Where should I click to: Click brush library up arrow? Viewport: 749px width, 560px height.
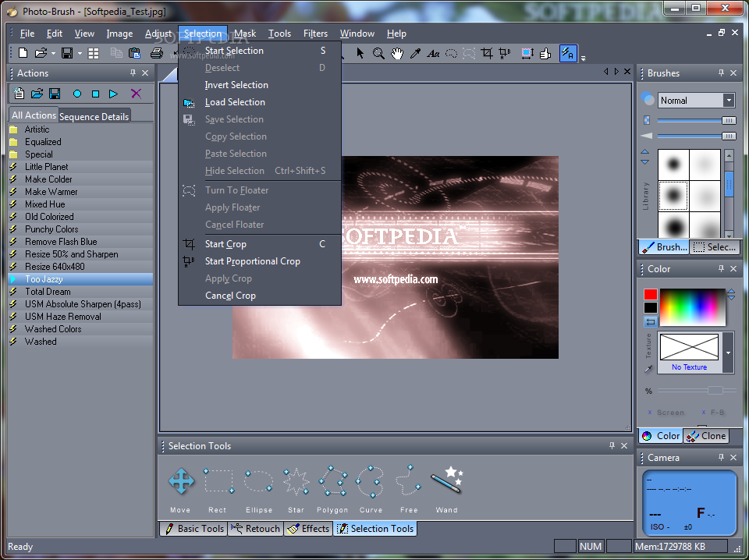pyautogui.click(x=645, y=152)
